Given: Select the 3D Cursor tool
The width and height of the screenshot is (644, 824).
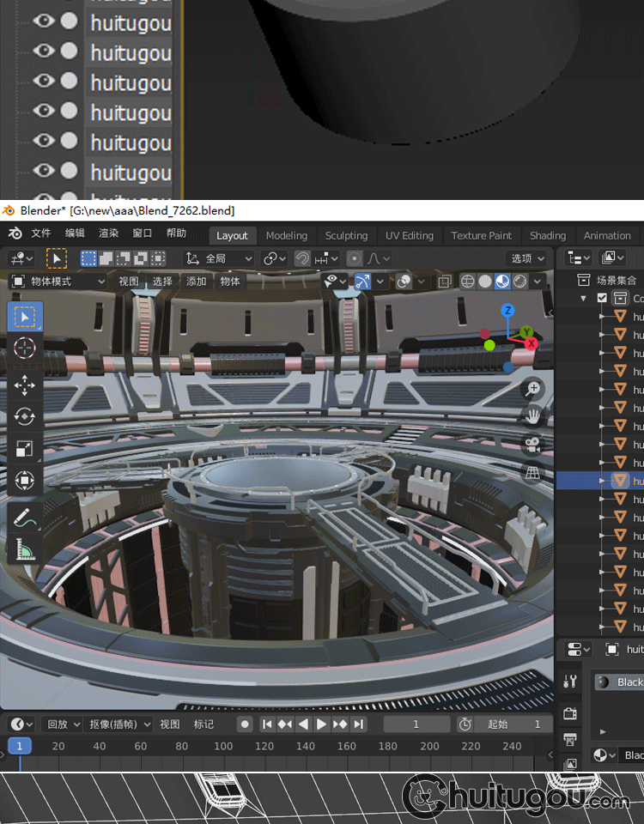Looking at the screenshot, I should pos(25,348).
